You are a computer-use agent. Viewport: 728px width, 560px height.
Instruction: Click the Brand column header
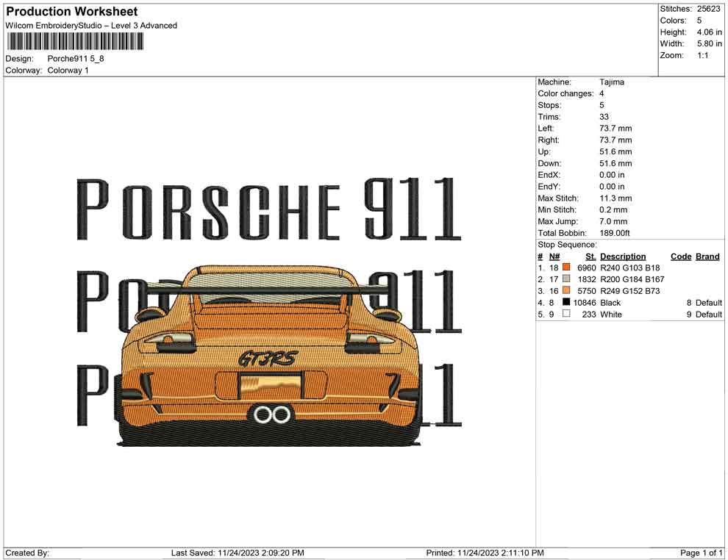[707, 256]
